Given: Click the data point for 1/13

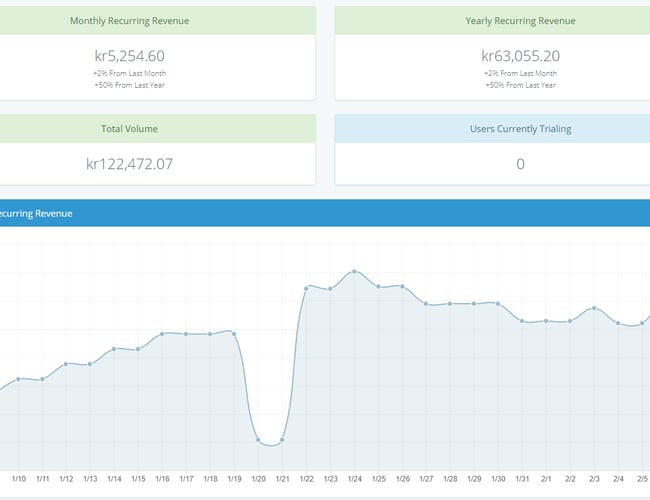Looking at the screenshot, I should 90,364.
